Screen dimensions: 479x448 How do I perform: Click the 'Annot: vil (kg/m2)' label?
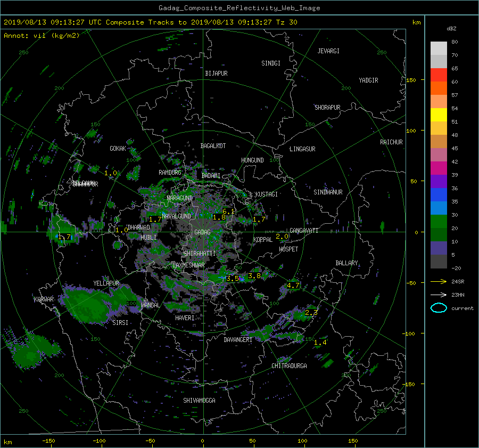42,36
